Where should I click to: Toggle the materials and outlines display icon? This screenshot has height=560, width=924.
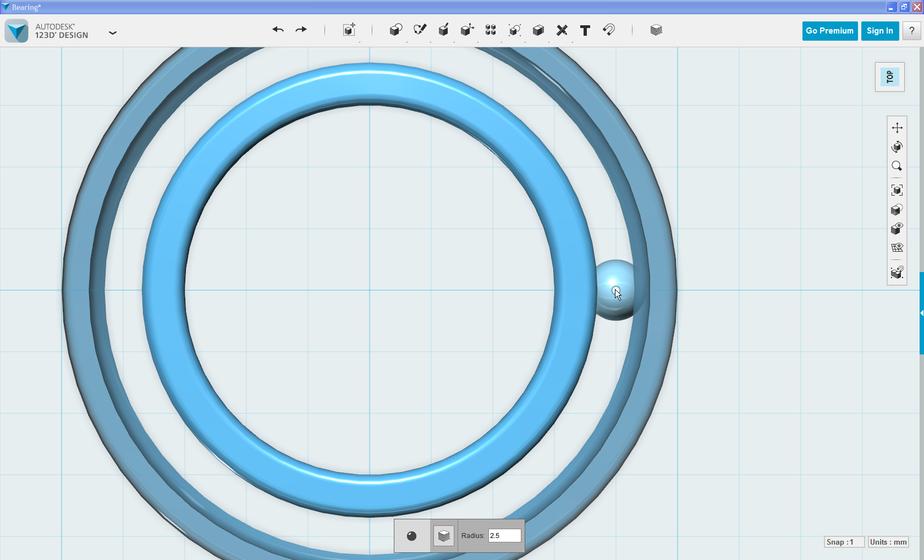click(x=897, y=209)
